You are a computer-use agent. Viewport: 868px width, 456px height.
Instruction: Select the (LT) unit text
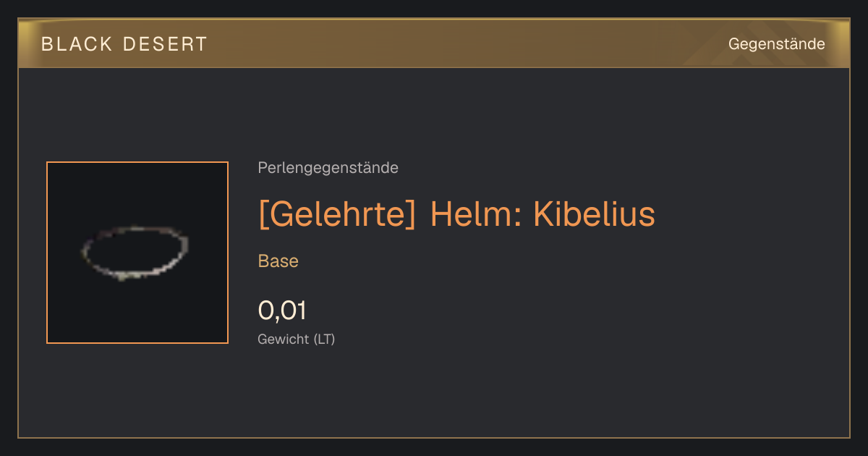[x=324, y=339]
